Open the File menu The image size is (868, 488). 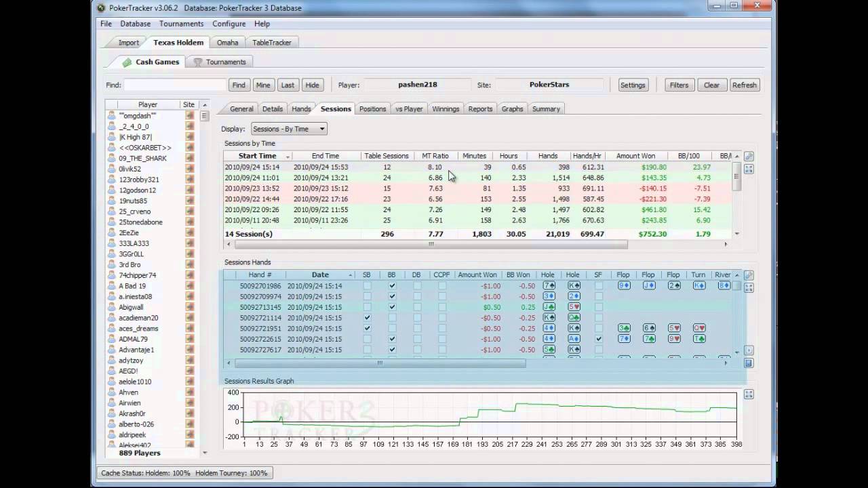coord(106,24)
